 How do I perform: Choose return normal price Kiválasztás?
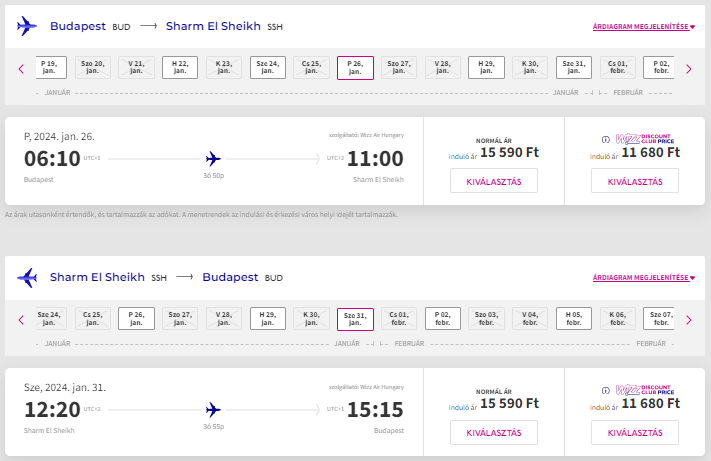coord(494,432)
